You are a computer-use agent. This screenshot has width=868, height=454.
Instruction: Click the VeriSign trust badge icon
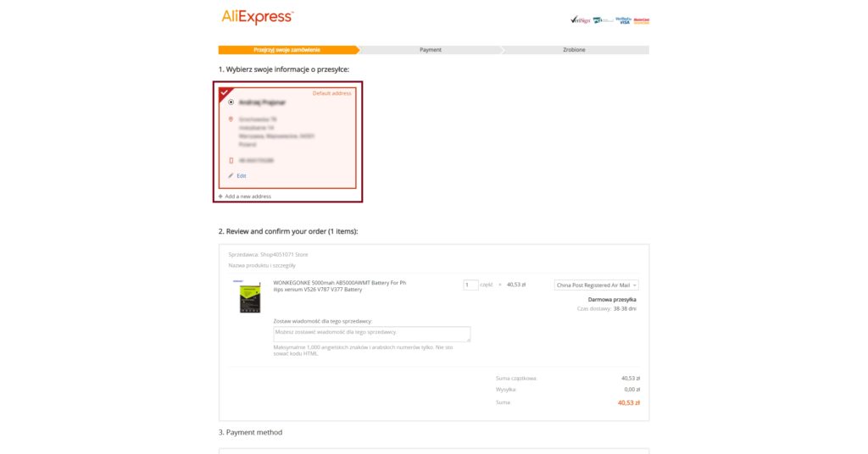580,20
